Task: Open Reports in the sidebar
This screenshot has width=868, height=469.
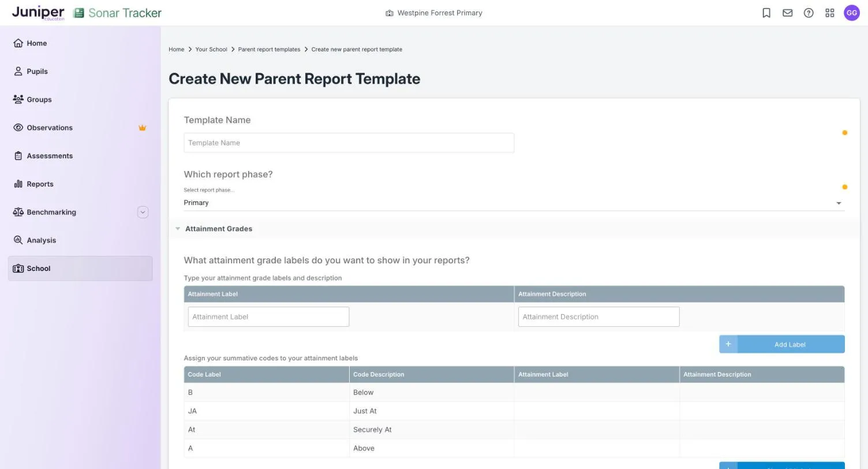Action: 80,184
